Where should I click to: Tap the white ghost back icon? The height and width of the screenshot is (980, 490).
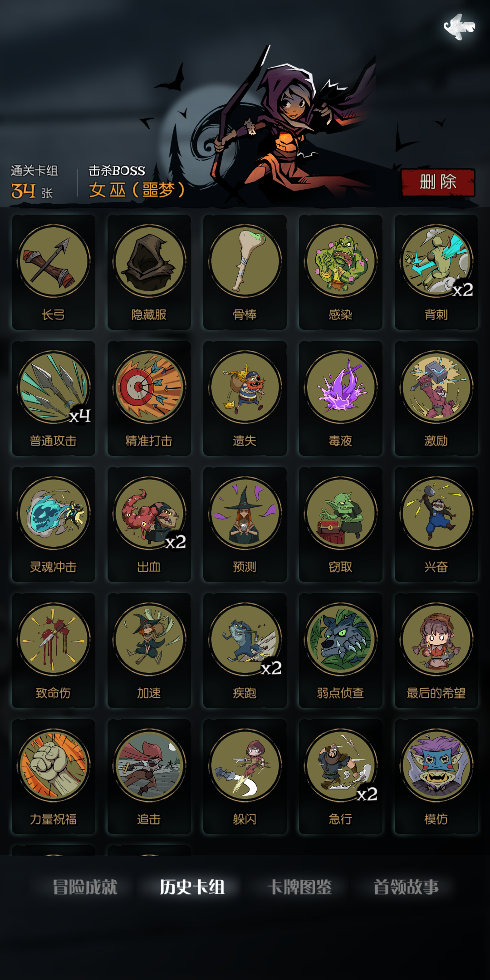click(x=459, y=27)
